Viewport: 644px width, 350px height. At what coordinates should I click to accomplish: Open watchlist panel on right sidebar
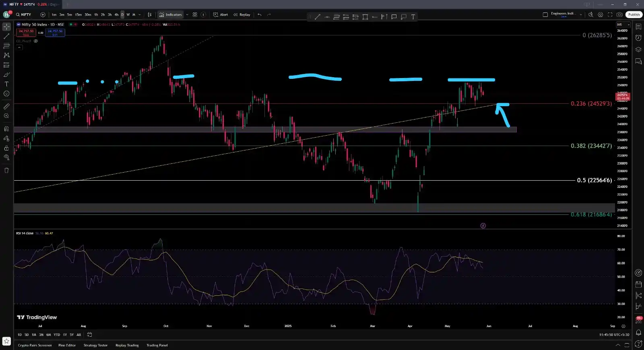point(638,27)
